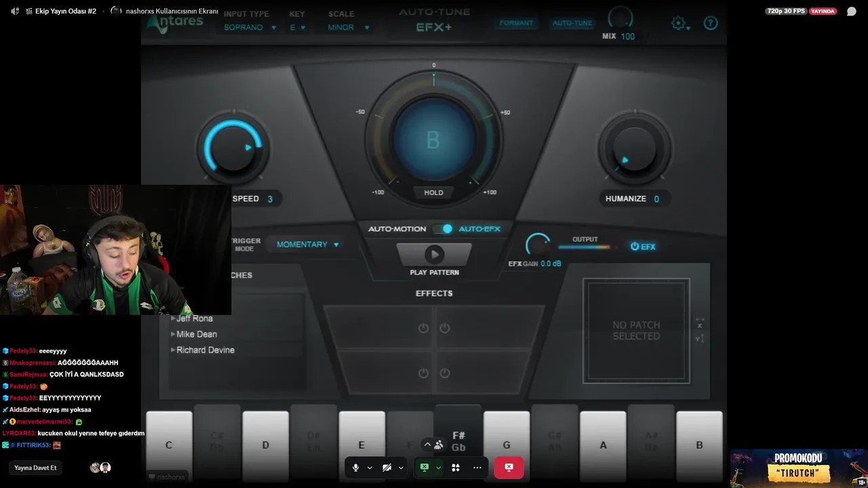Viewport: 868px width, 488px height.
Task: Open the Input Type SOPRANO dropdown
Action: [250, 28]
